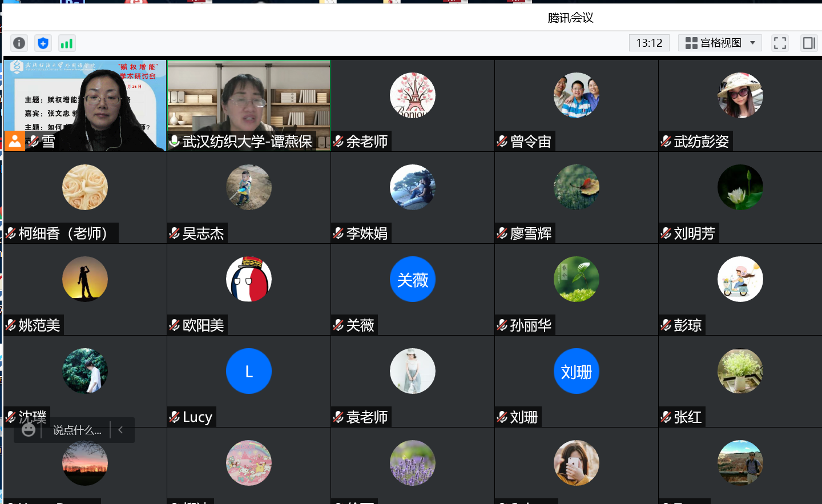This screenshot has height=504, width=822.
Task: Click the dropdown arrow next to 宫格视图
Action: 752,43
